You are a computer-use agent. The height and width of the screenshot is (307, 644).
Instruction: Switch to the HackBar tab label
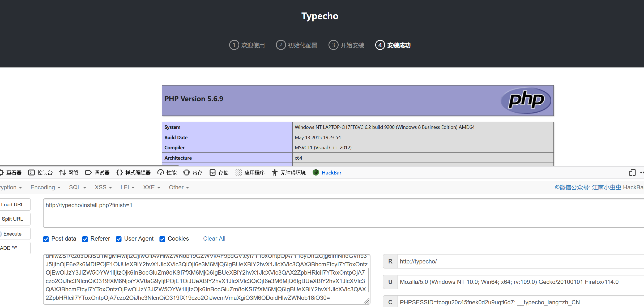click(x=331, y=173)
